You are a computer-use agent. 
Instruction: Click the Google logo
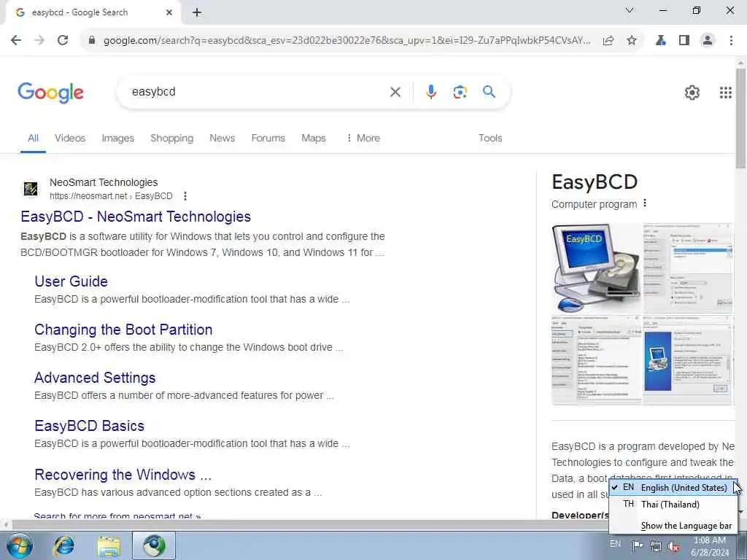click(50, 93)
